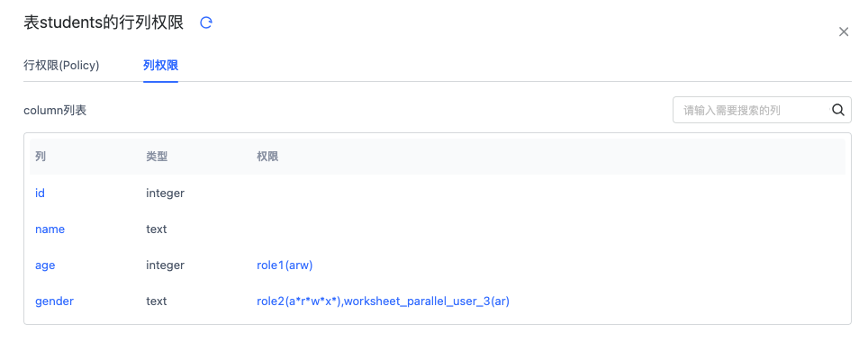Open the name column link
The image size is (868, 342).
point(50,229)
